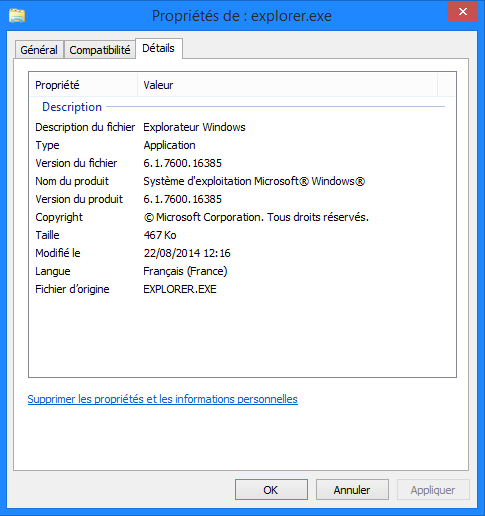Switch to the Général tab

coord(39,50)
